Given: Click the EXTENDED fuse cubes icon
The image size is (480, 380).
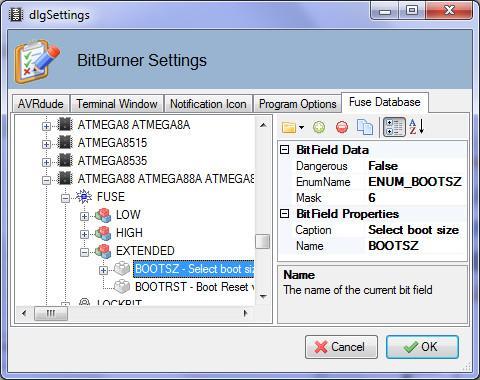Looking at the screenshot, I should pos(103,251).
